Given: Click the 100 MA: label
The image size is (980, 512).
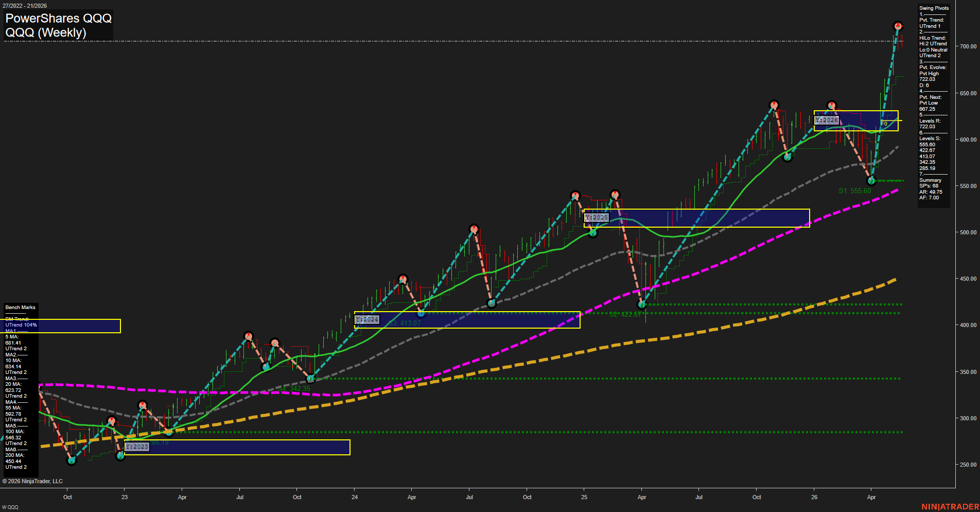Looking at the screenshot, I should [x=15, y=432].
